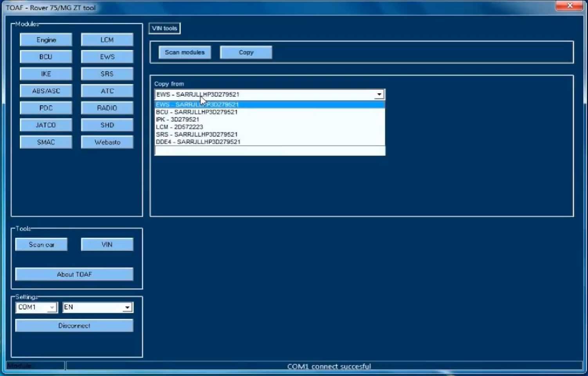This screenshot has height=376, width=588.
Task: Click the COM1 connect succesful status text
Action: [329, 367]
